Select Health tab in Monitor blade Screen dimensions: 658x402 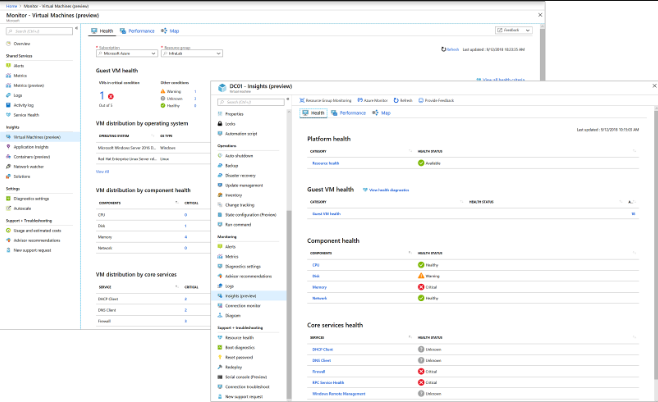tap(102, 31)
